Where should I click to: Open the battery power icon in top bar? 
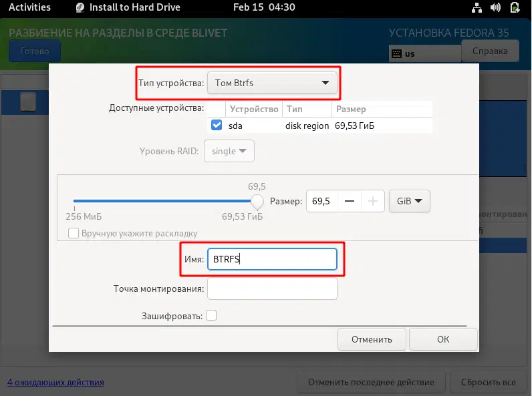(x=515, y=7)
